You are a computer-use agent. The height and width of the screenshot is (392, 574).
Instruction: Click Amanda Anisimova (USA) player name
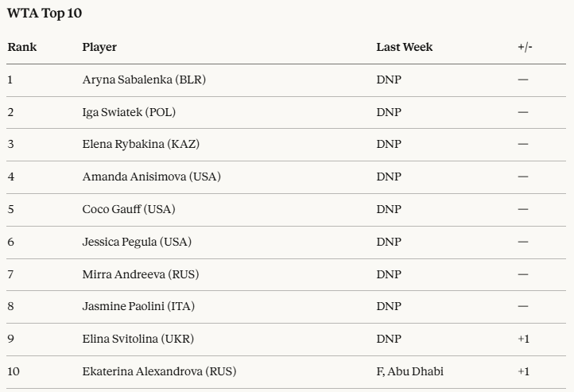pos(151,177)
